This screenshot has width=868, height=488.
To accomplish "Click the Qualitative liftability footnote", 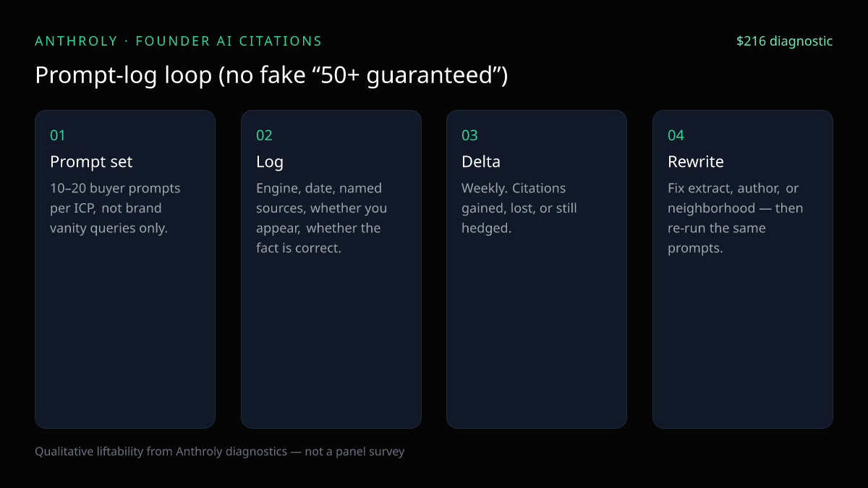I will 220,452.
